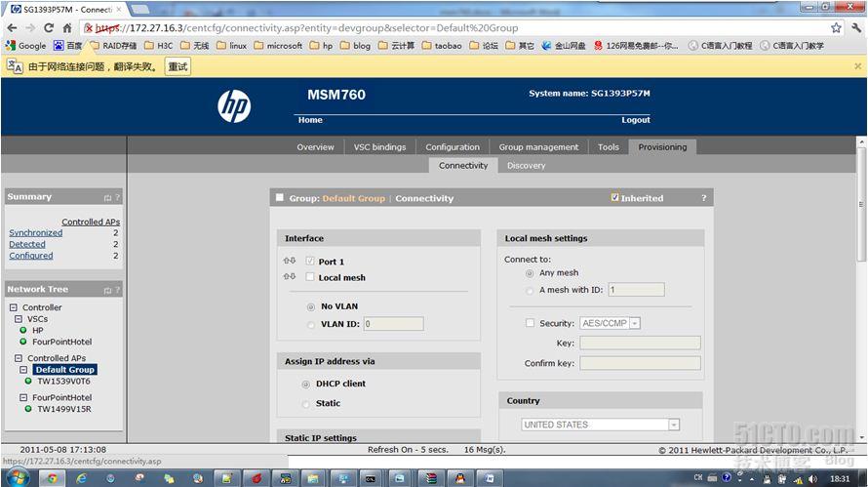The image size is (868, 487).
Task: Select FourPointHotel under VSCs
Action: coord(62,342)
